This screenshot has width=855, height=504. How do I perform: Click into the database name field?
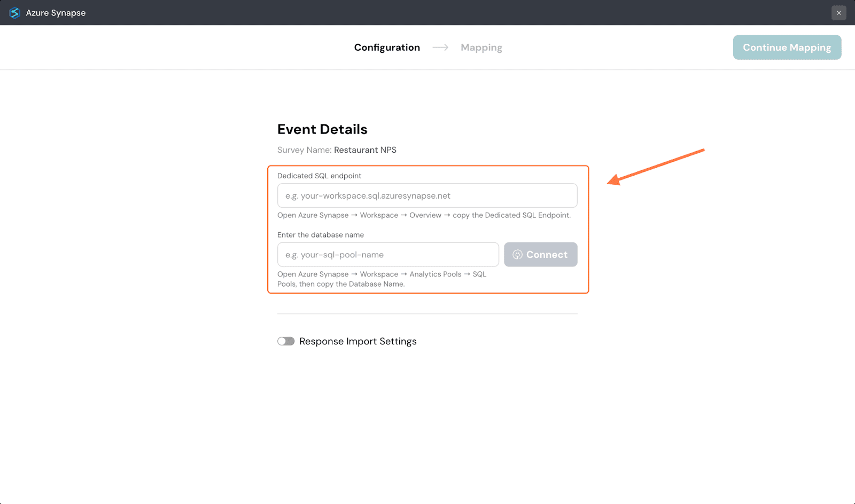[x=388, y=255]
